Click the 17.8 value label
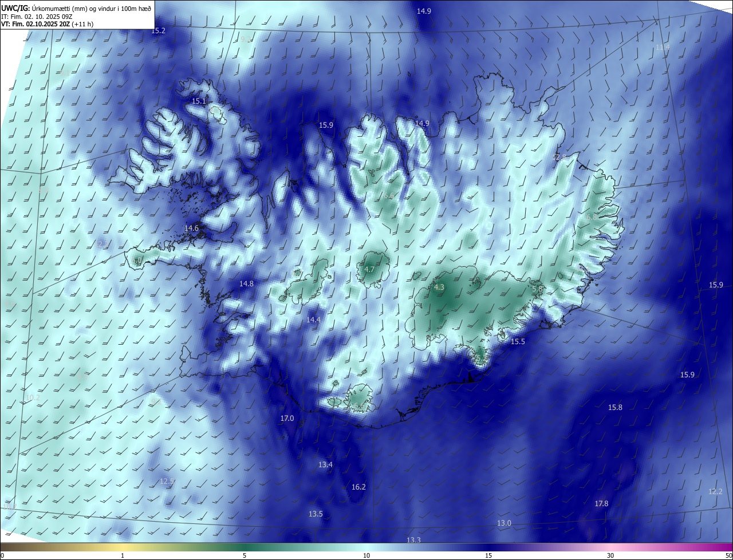This screenshot has width=733, height=560. [x=601, y=503]
